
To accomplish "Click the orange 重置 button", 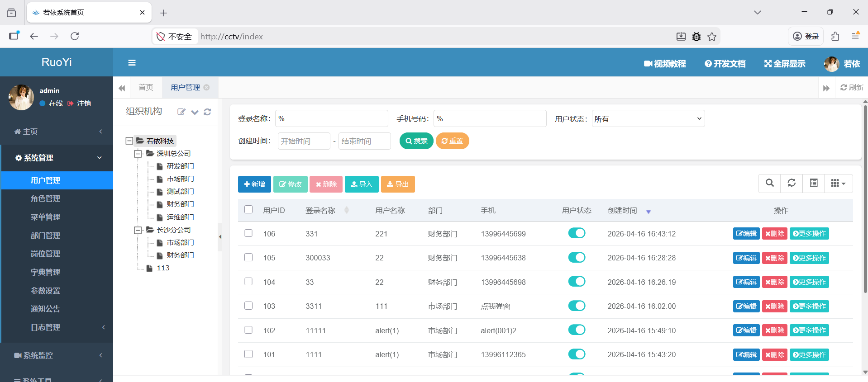I will coord(452,141).
